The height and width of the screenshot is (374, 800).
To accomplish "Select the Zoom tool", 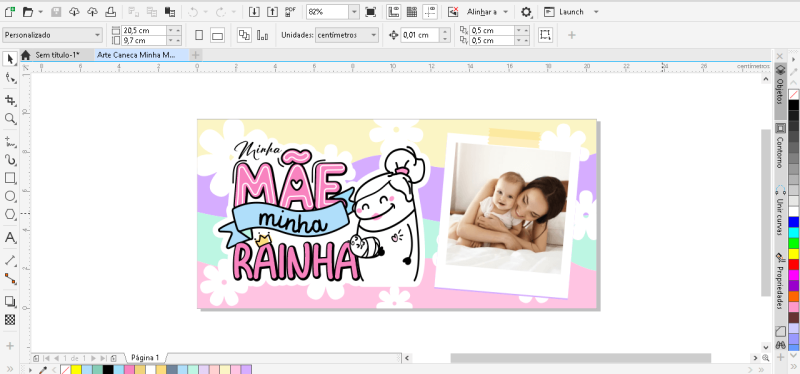I will pos(10,119).
